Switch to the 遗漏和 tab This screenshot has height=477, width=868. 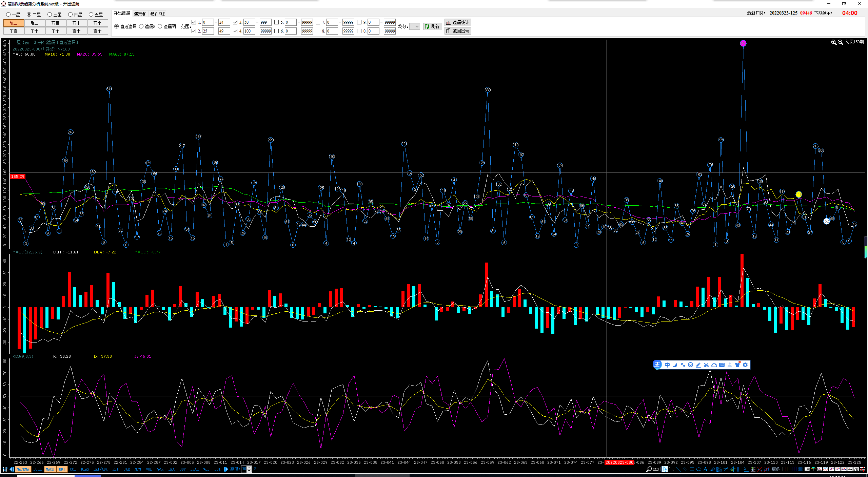point(140,14)
